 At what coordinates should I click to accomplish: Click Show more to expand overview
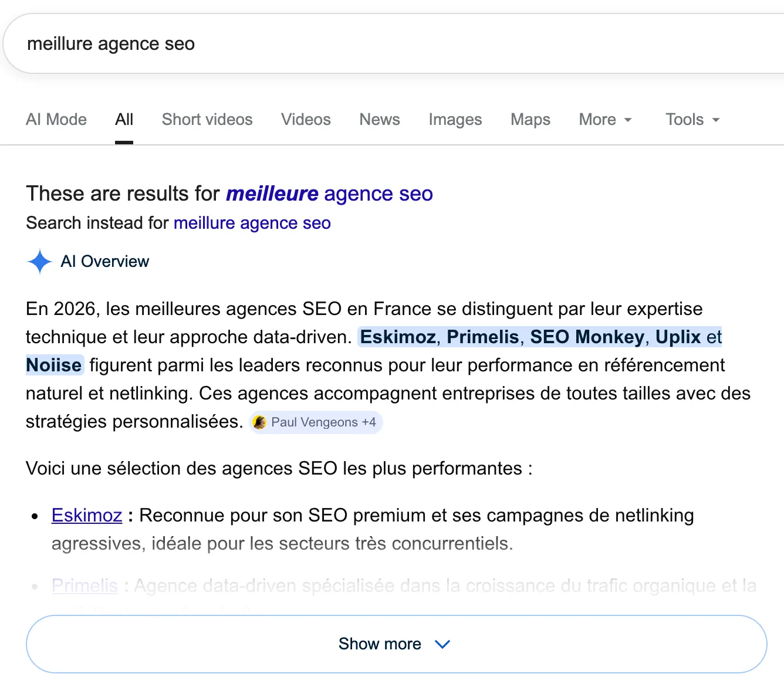pos(397,644)
